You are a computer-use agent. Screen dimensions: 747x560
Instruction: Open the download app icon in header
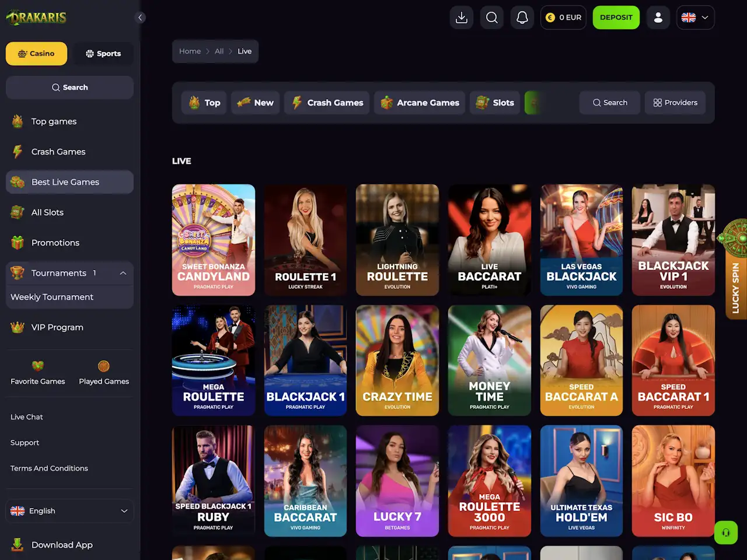tap(462, 17)
